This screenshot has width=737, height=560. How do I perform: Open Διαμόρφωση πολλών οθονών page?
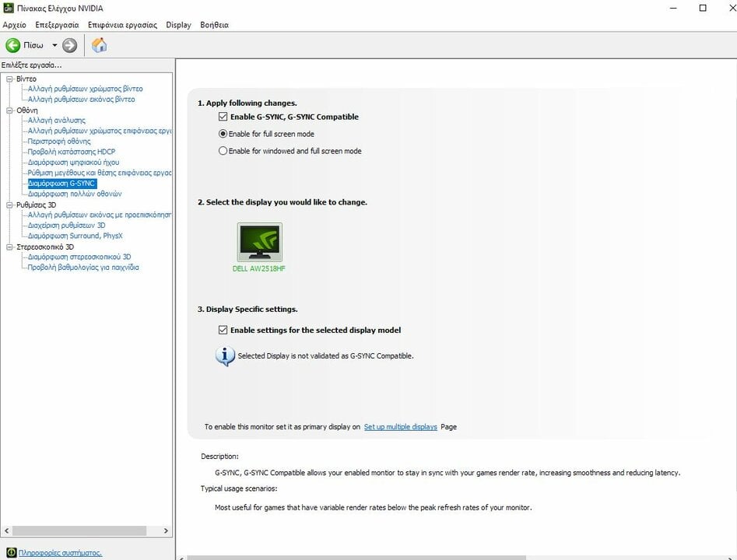coord(75,194)
